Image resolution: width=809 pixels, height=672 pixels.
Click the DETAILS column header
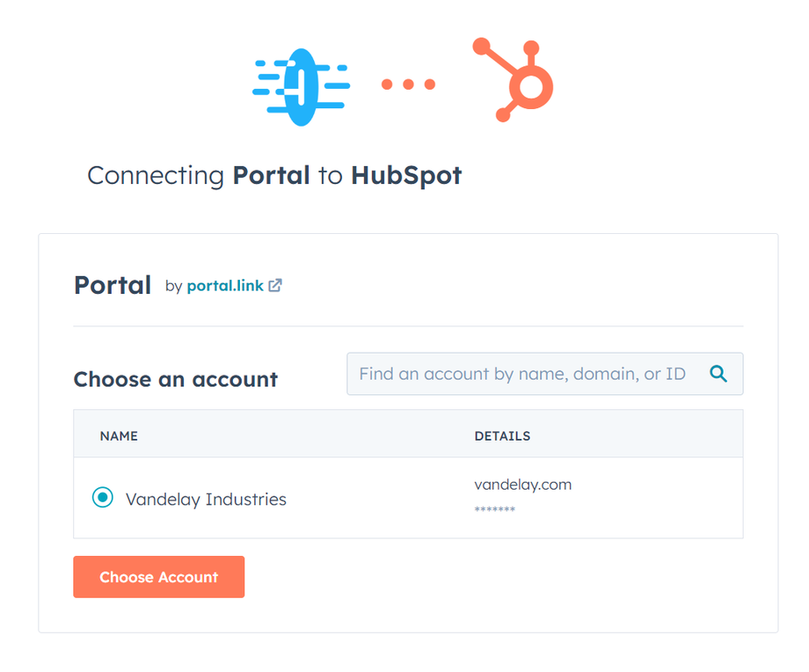coord(502,435)
